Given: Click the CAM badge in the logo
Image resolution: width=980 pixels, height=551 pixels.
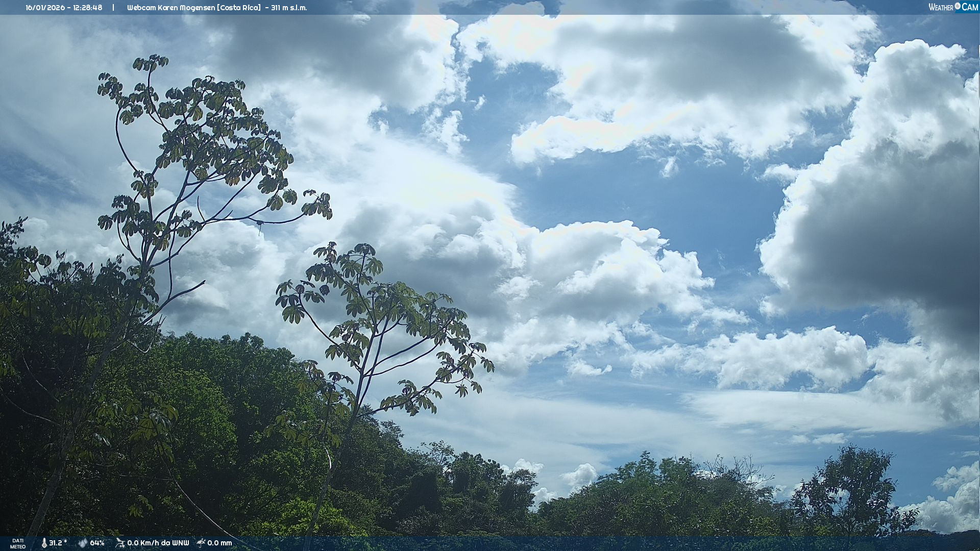Looking at the screenshot, I should [970, 7].
